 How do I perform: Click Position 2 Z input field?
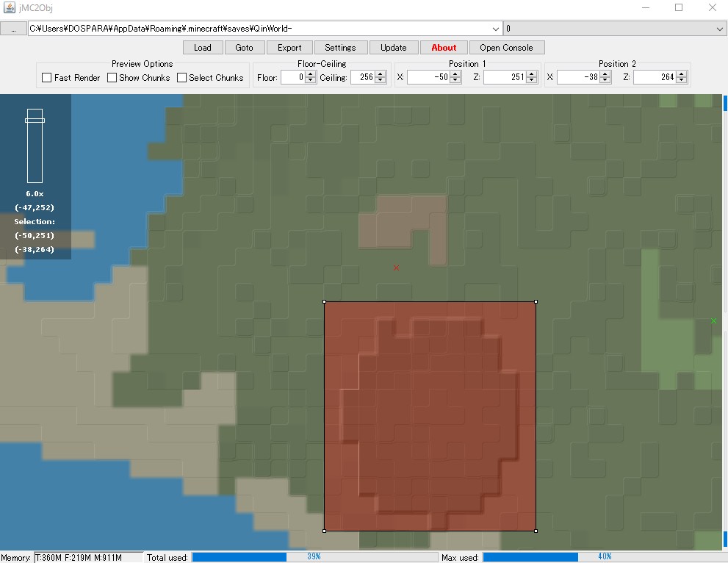(x=655, y=77)
